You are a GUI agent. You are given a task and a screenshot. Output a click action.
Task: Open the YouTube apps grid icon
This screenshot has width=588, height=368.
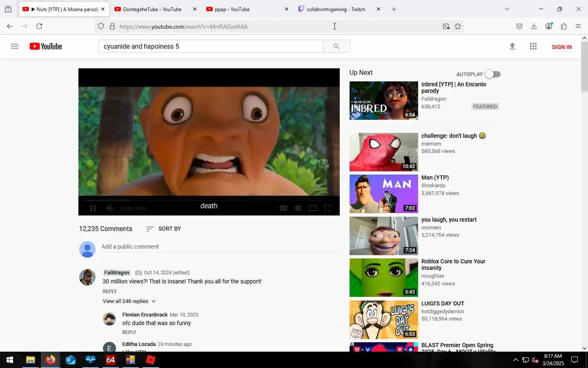(533, 46)
